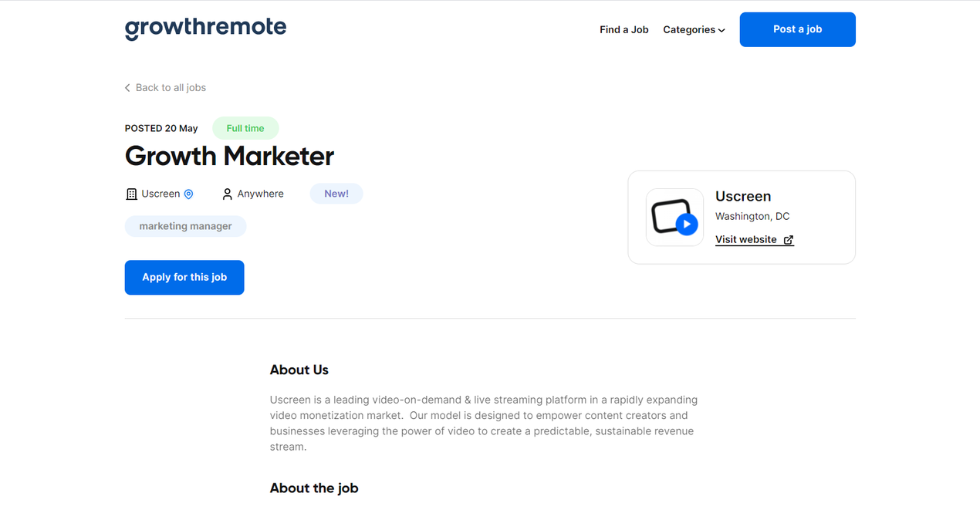Click the marketing manager category tag

point(185,226)
